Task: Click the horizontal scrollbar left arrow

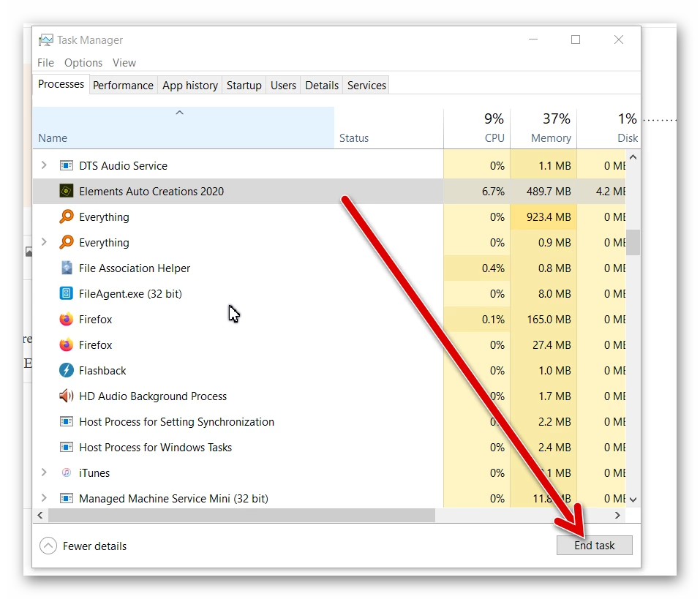Action: [40, 515]
